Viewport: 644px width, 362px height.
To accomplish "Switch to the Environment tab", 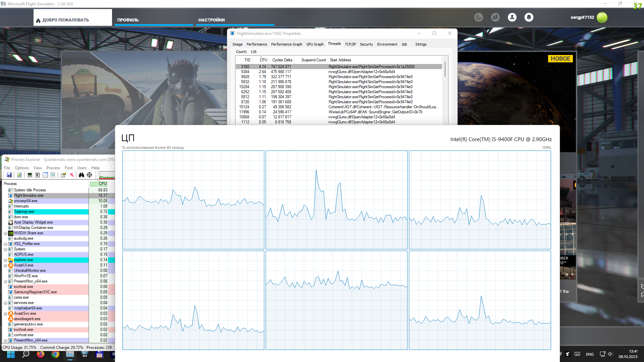I will point(387,44).
